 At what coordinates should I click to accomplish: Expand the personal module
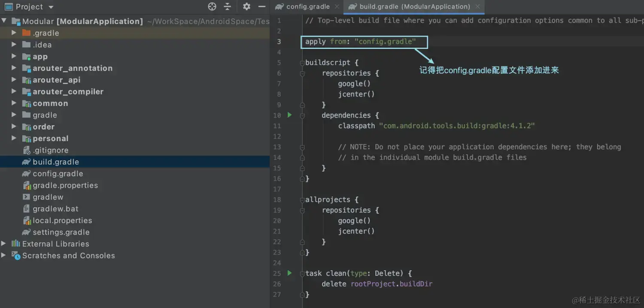pyautogui.click(x=14, y=138)
